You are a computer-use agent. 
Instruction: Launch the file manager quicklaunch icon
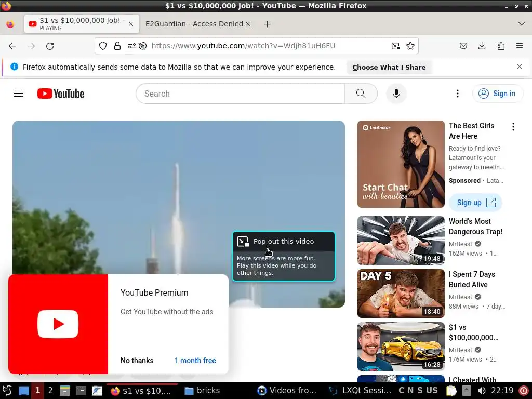click(65, 391)
